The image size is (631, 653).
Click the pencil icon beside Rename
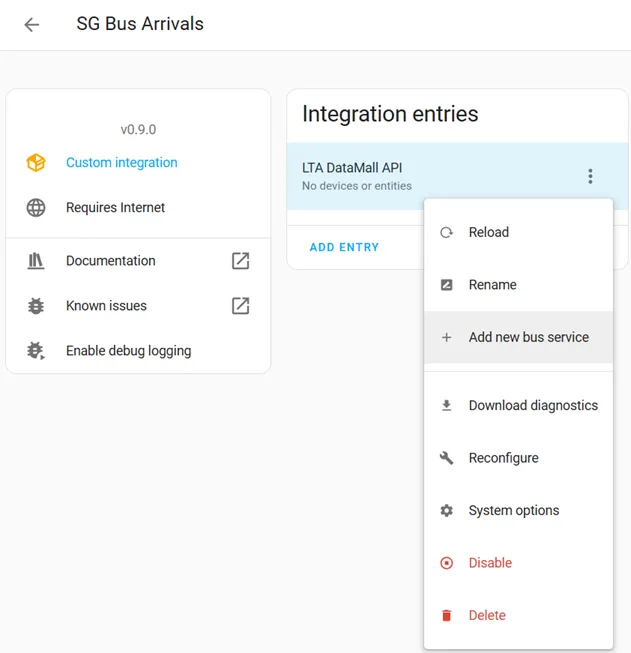446,284
